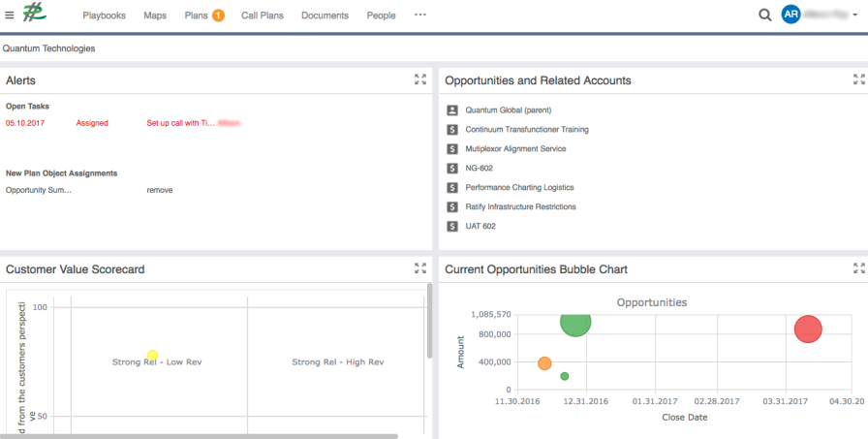This screenshot has width=868, height=439.
Task: Click the scorecard vertical scrollbar
Action: click(x=429, y=320)
